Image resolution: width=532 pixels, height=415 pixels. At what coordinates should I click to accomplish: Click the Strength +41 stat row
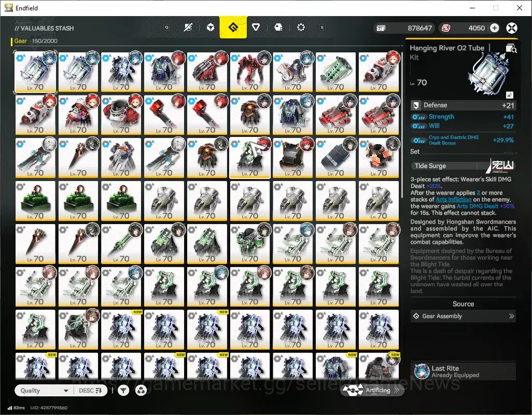pyautogui.click(x=463, y=117)
